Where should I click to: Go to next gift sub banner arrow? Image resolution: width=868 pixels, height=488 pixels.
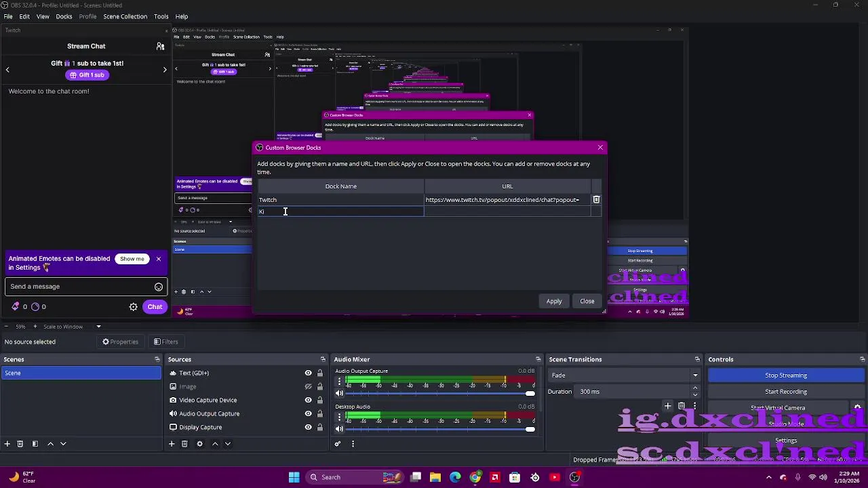(164, 69)
